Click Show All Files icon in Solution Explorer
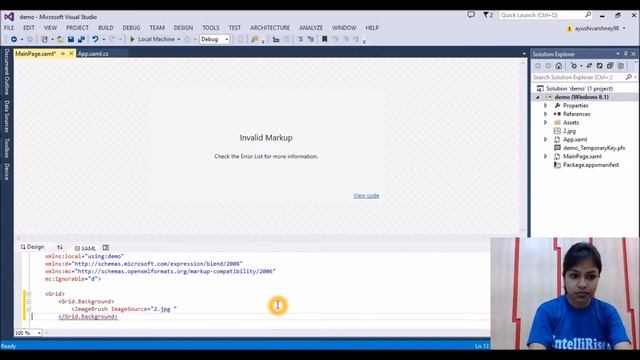The image size is (640, 360). pos(621,66)
